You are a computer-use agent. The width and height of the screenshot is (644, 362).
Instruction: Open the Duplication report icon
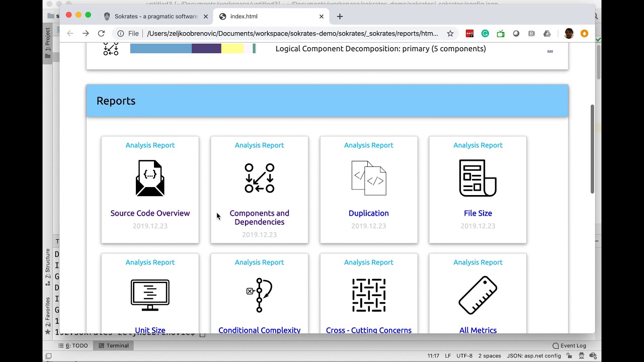point(369,178)
